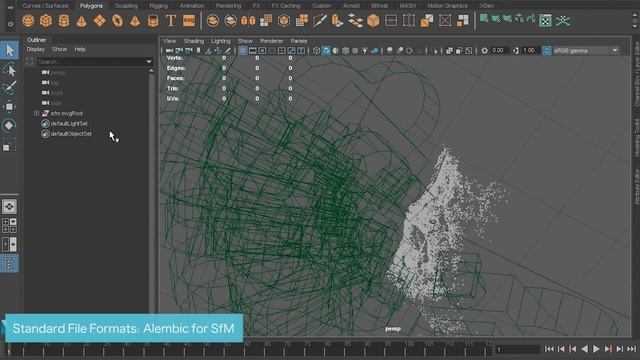The image size is (640, 360).
Task: Create a polygon cone from the shelf
Action: pos(82,20)
